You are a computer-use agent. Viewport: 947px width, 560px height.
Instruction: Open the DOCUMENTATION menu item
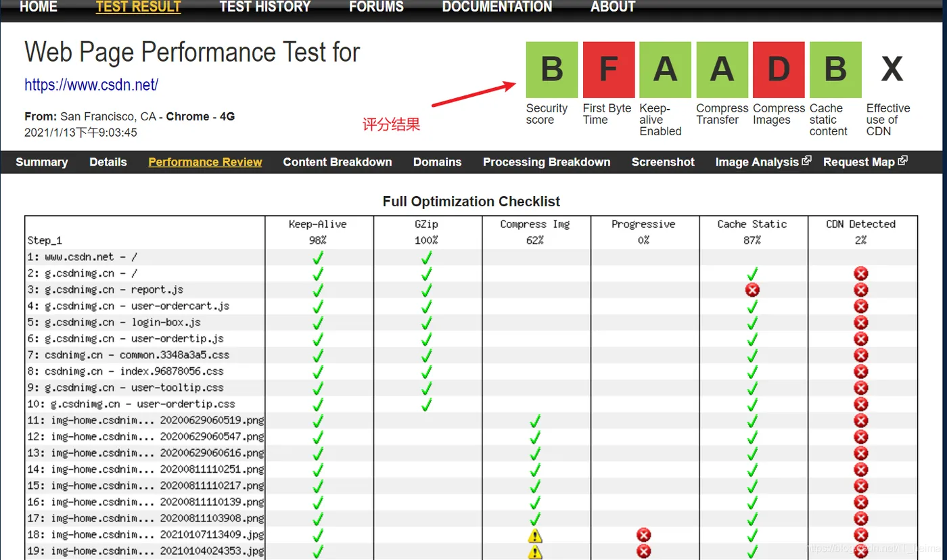tap(497, 7)
